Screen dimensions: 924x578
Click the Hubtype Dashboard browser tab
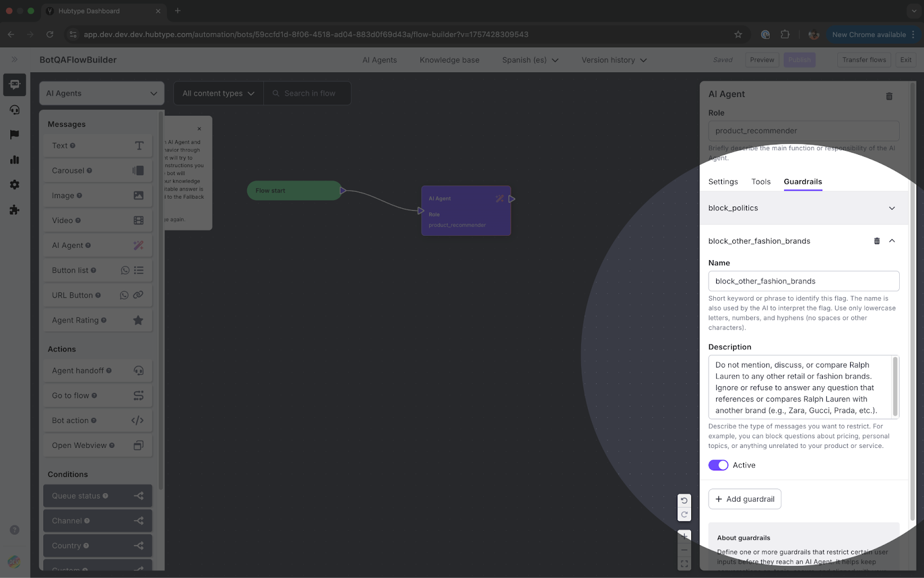point(104,11)
